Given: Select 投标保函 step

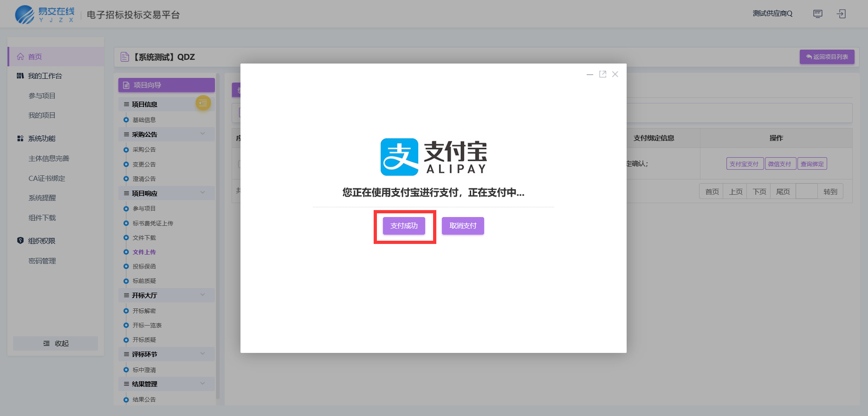Looking at the screenshot, I should coord(144,266).
